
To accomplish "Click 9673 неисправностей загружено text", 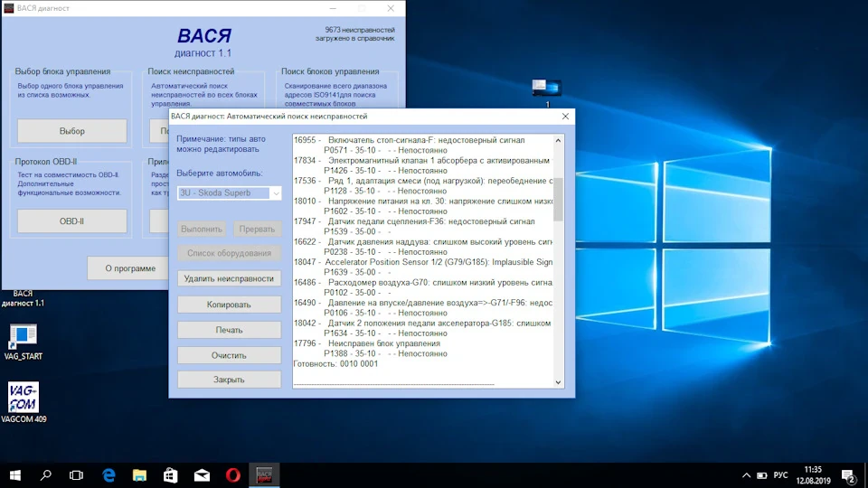I will 355,34.
